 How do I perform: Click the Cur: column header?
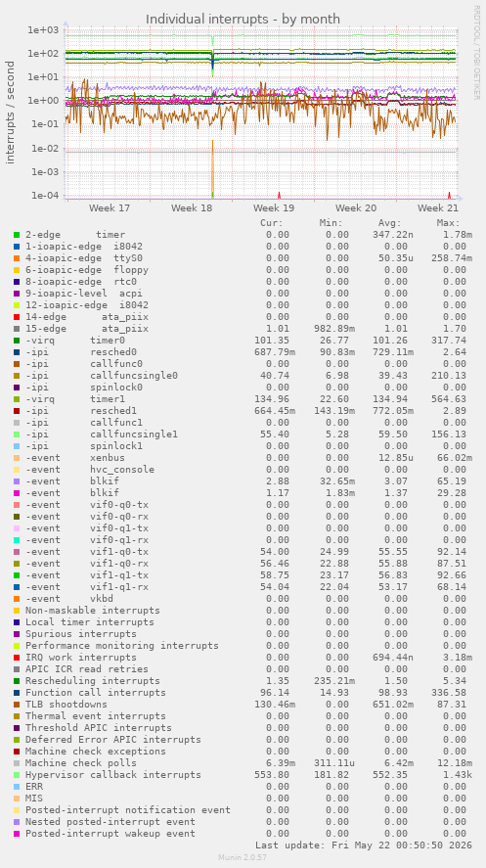pos(272,223)
